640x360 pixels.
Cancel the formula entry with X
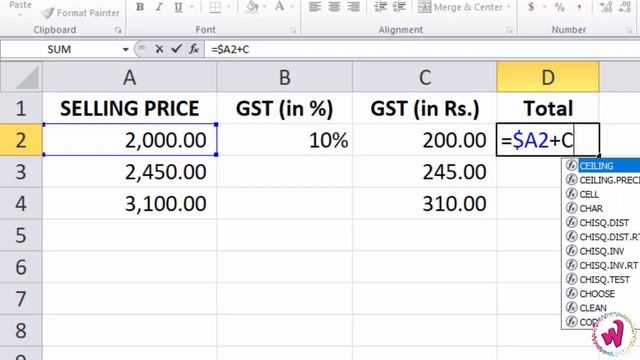coord(159,49)
